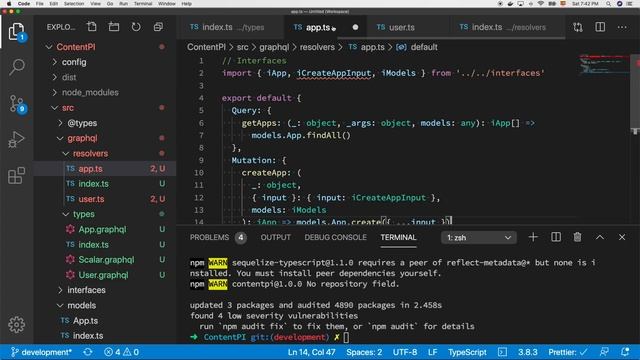This screenshot has height=360, width=640.
Task: Click the Prettier status indicator
Action: (568, 352)
